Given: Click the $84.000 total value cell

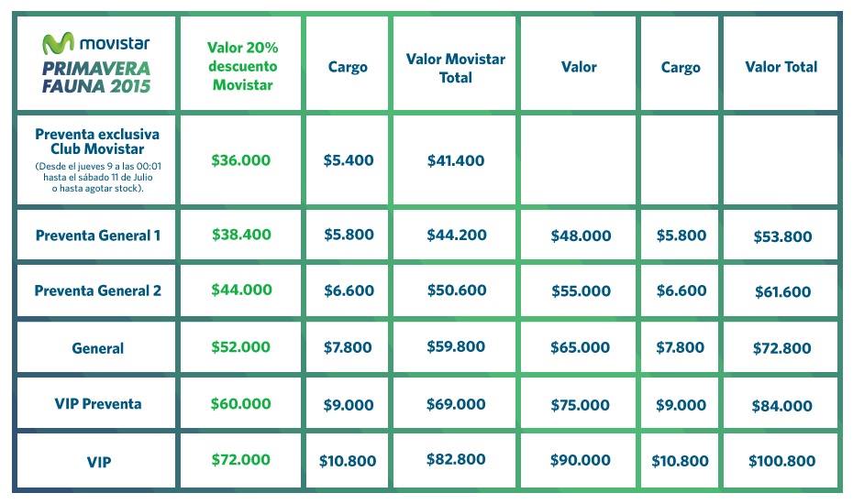Looking at the screenshot, I should point(782,406).
